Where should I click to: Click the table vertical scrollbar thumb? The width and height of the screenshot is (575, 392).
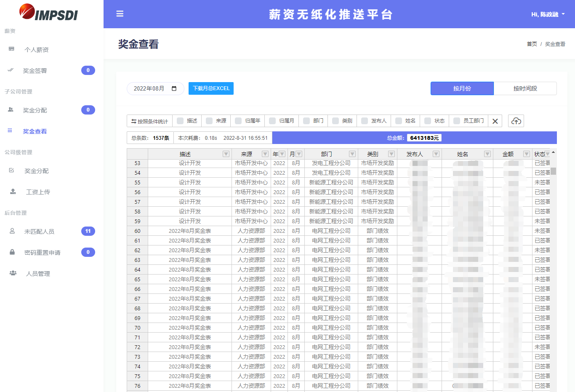pyautogui.click(x=554, y=171)
